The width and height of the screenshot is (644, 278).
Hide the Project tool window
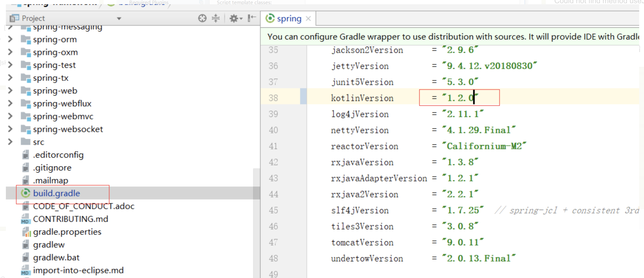[x=252, y=18]
